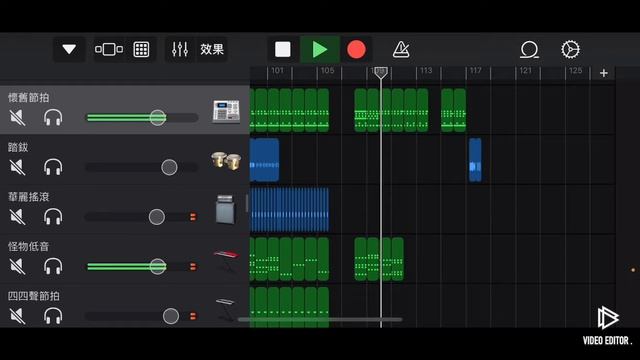
Task: Solo the 懷舊節拍 track with headphones
Action: coord(53,118)
